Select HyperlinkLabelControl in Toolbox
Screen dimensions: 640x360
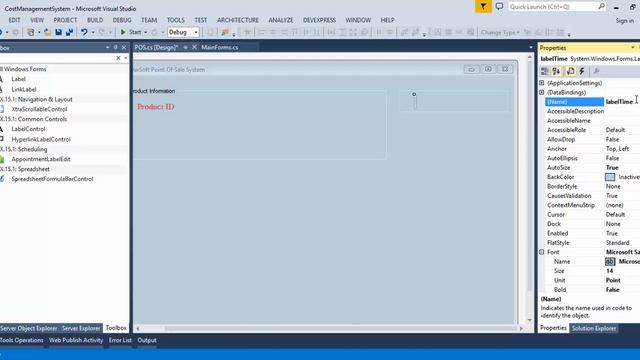[41, 139]
